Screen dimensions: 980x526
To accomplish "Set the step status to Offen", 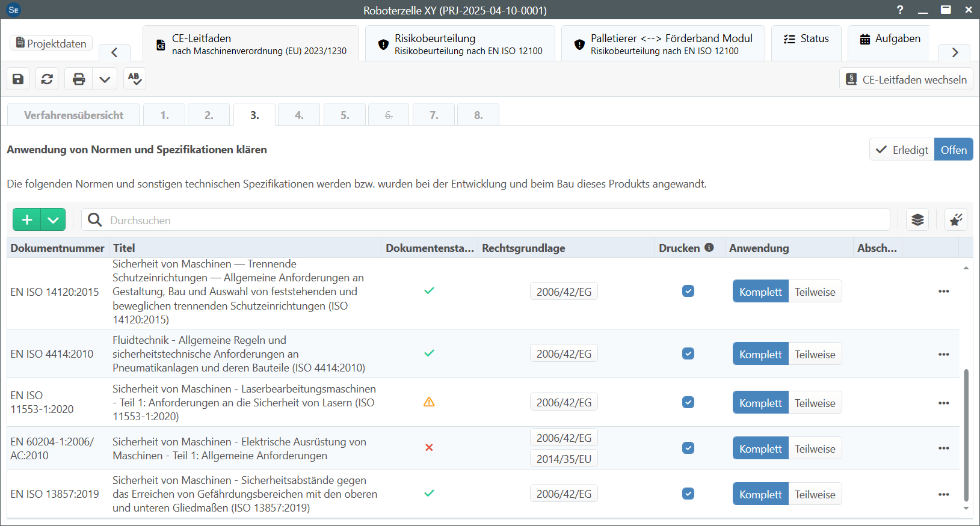I will click(x=954, y=150).
